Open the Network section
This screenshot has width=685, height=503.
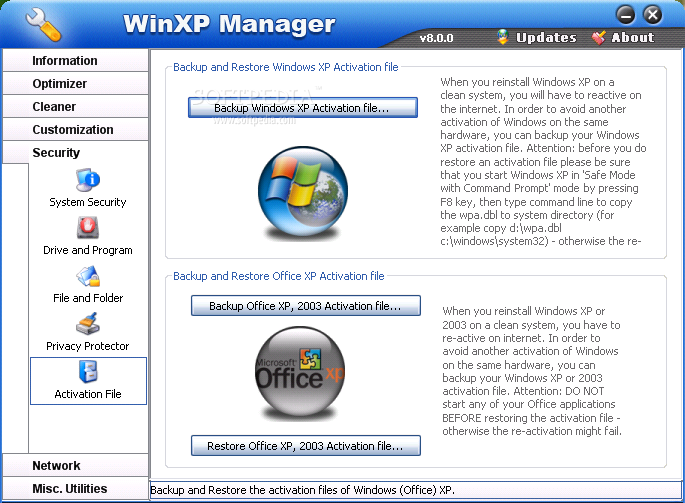pyautogui.click(x=76, y=465)
